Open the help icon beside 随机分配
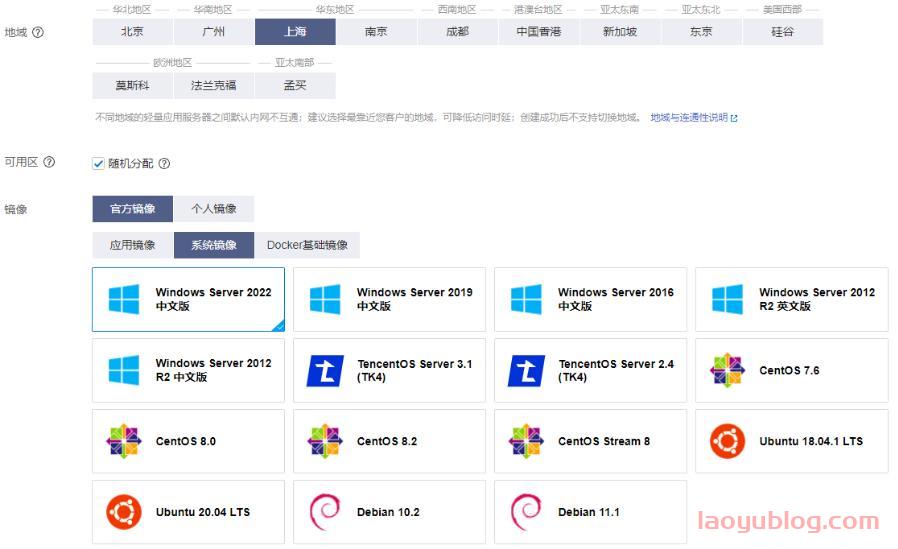The image size is (898, 549). 164,164
